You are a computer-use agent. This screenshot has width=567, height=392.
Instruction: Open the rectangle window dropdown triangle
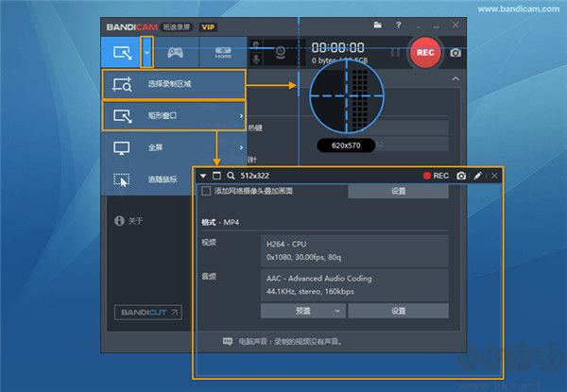coord(203,176)
